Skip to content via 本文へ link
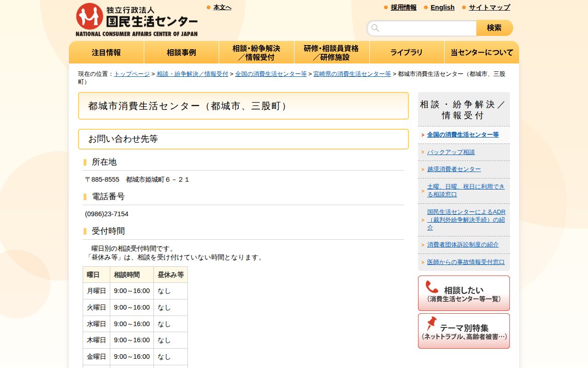Viewport: 588px width, 368px height. (x=222, y=7)
